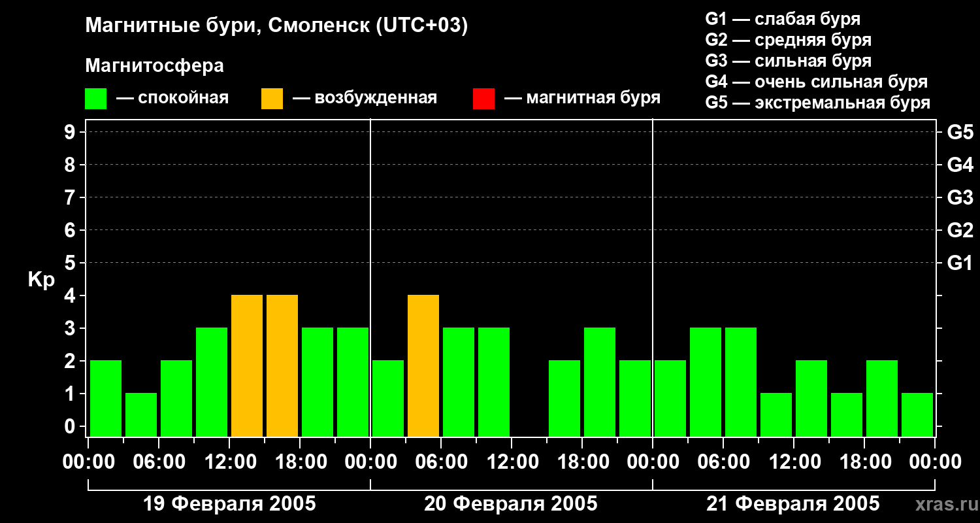Click the 'G5 — экстремальная буря' legend line
This screenshot has width=980, height=523.
pos(817,103)
